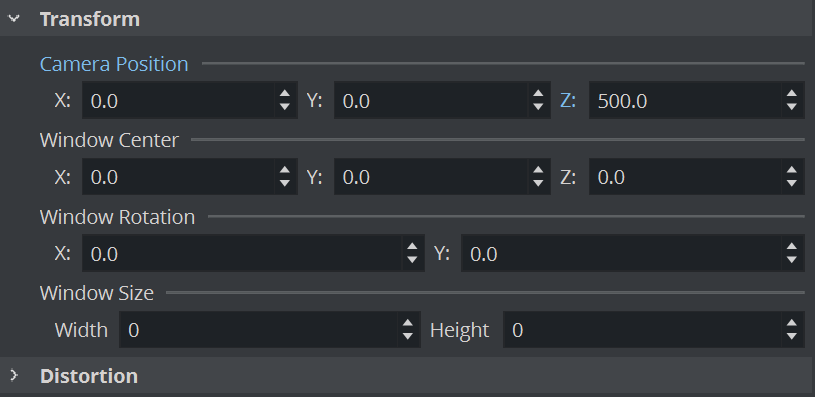
Task: Select the Camera Position heading label
Action: pyautogui.click(x=114, y=64)
